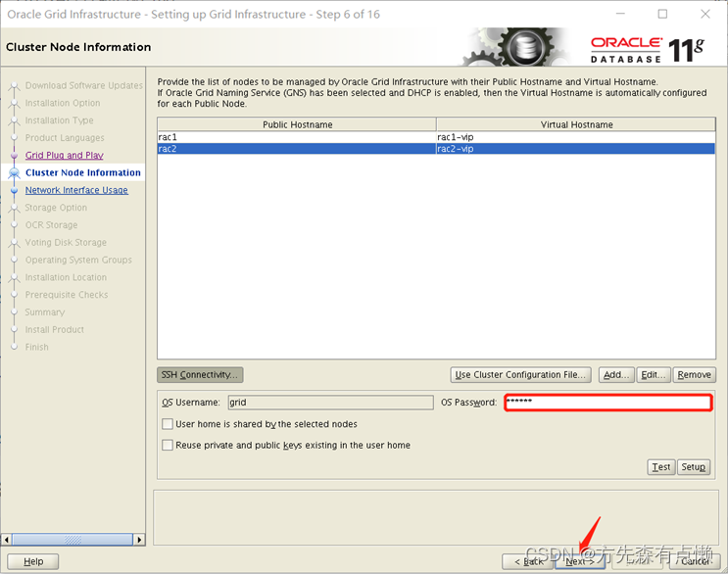Image resolution: width=728 pixels, height=574 pixels.
Task: Select rac2 public hostname row
Action: (297, 149)
